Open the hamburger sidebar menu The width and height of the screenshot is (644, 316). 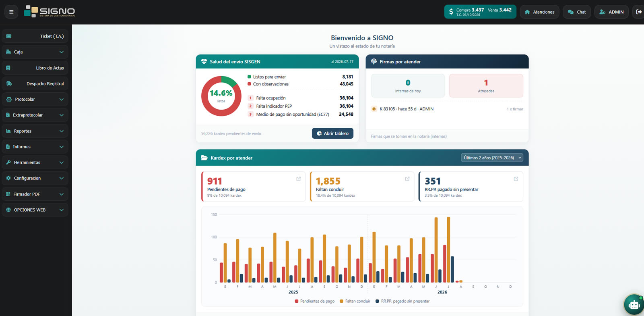[11, 12]
